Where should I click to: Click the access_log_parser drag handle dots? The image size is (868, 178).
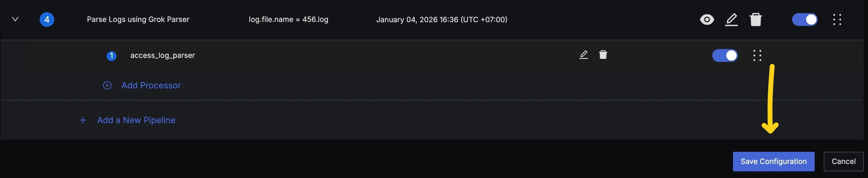(x=757, y=55)
